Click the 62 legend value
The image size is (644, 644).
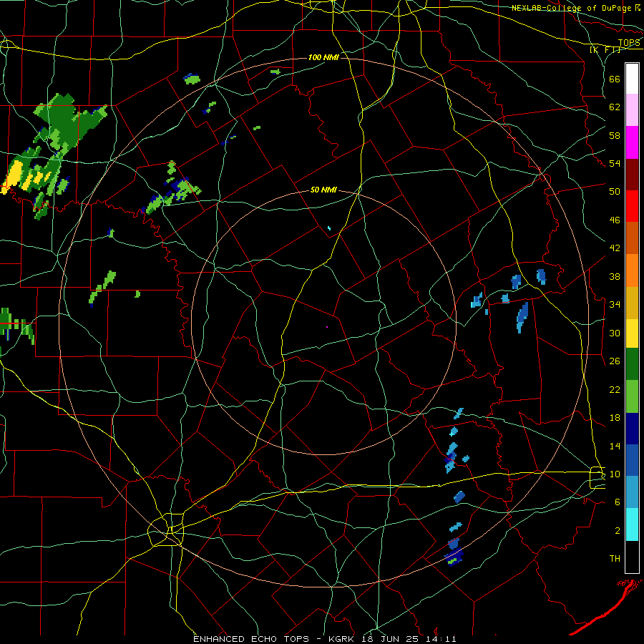tap(615, 107)
